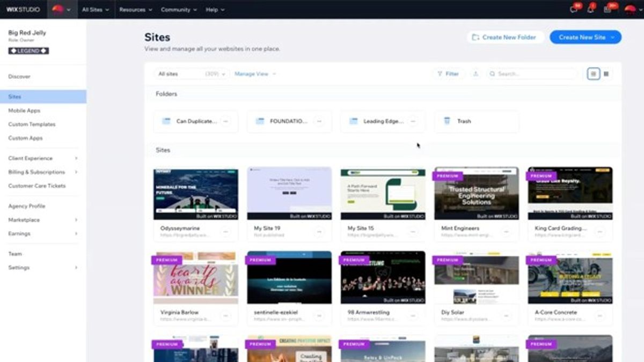Open more actions for 98 Armwrestling site
This screenshot has width=644, height=362.
pyautogui.click(x=413, y=316)
